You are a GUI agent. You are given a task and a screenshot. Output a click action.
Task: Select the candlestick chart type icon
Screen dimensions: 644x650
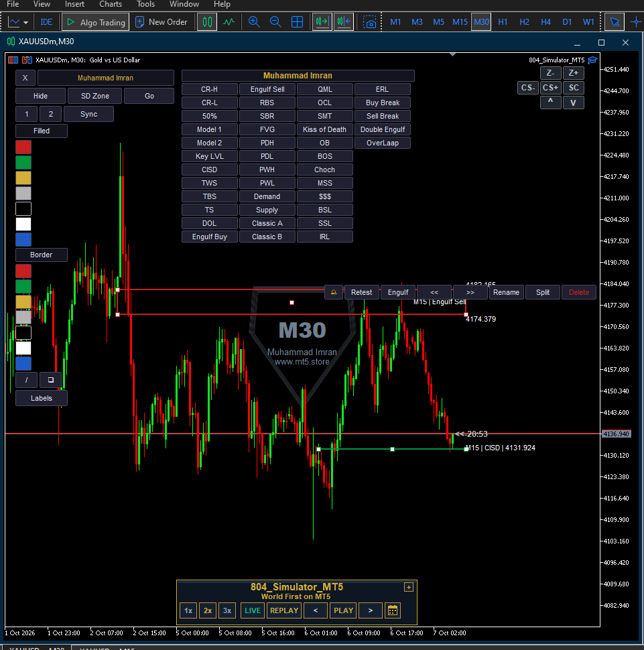coord(207,22)
